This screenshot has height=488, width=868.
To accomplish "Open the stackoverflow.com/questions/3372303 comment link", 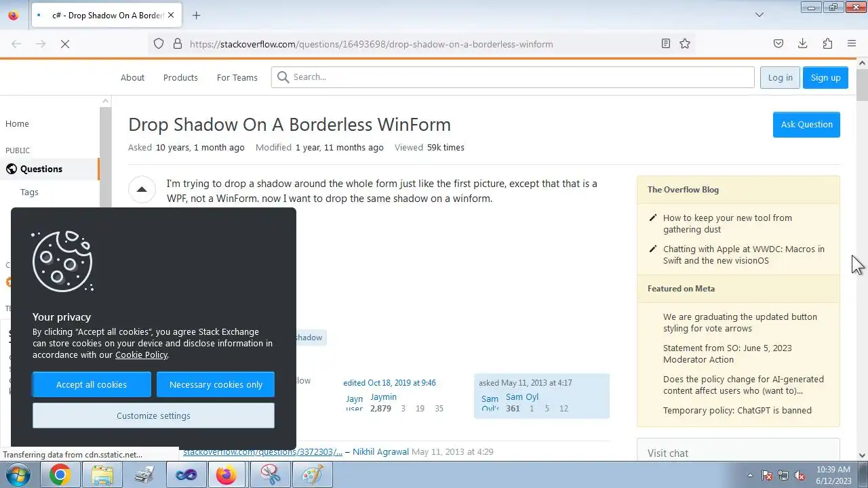I will [x=262, y=452].
